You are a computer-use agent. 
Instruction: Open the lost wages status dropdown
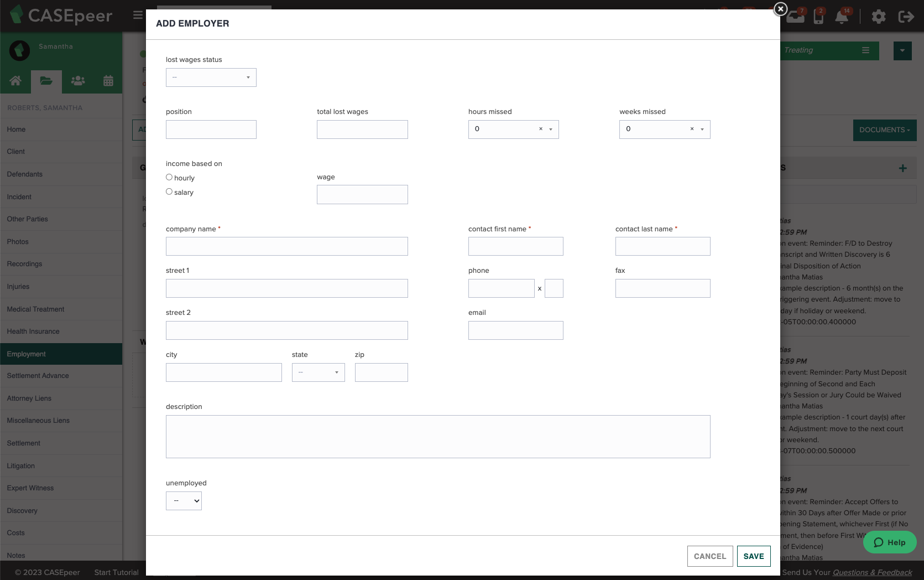[x=211, y=77]
